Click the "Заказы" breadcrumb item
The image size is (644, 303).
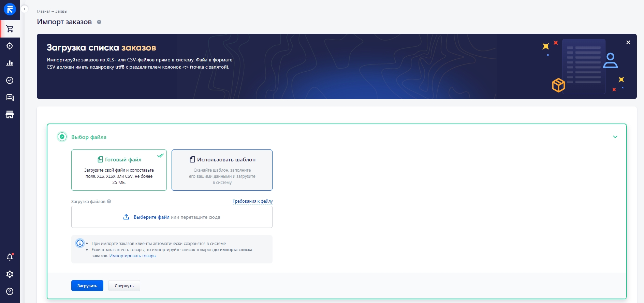[61, 11]
